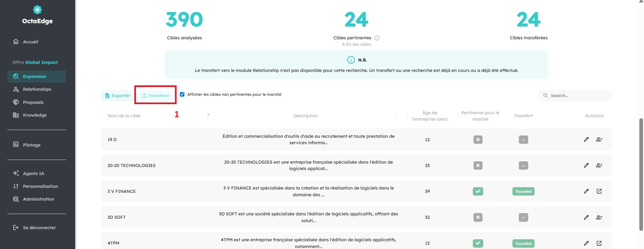This screenshot has height=249, width=644.
Task: Click dash transfer badge for 3D SOFT
Action: pyautogui.click(x=523, y=217)
